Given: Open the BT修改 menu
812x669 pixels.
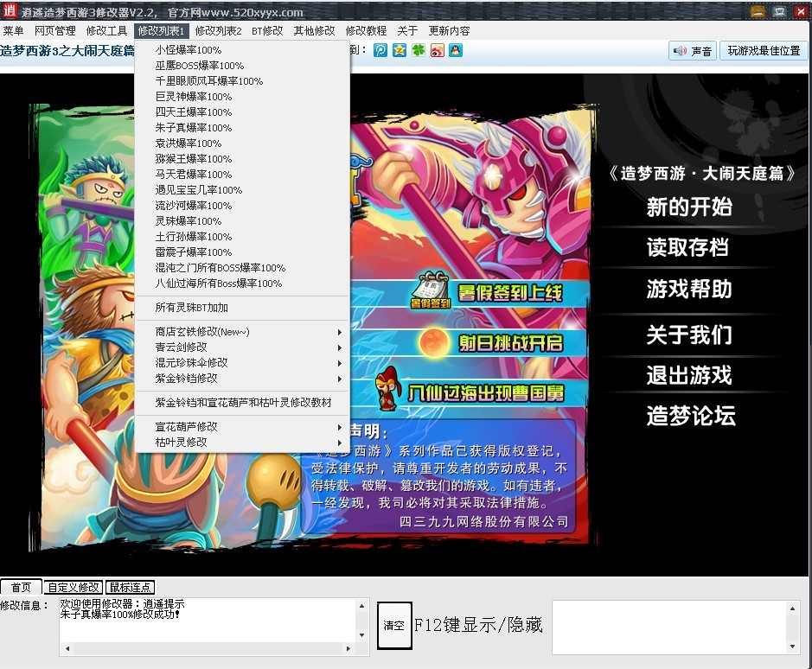Looking at the screenshot, I should (x=267, y=31).
